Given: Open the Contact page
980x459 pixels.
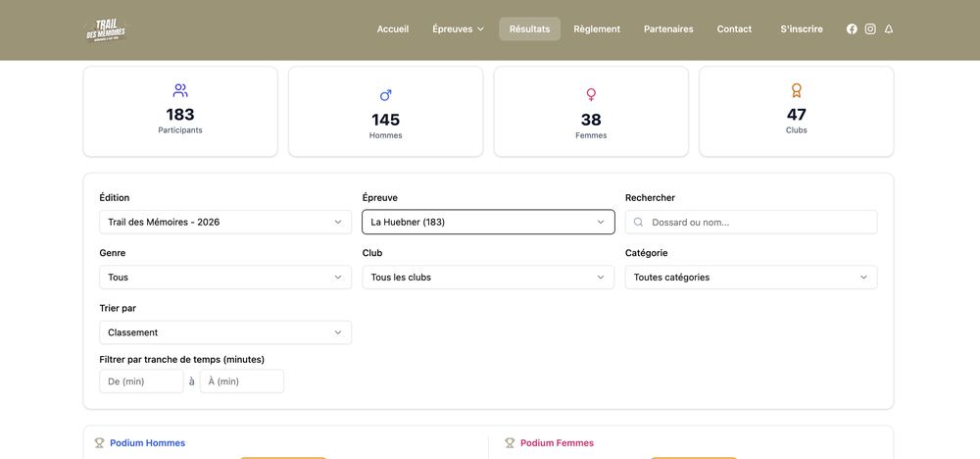Looking at the screenshot, I should click(734, 28).
